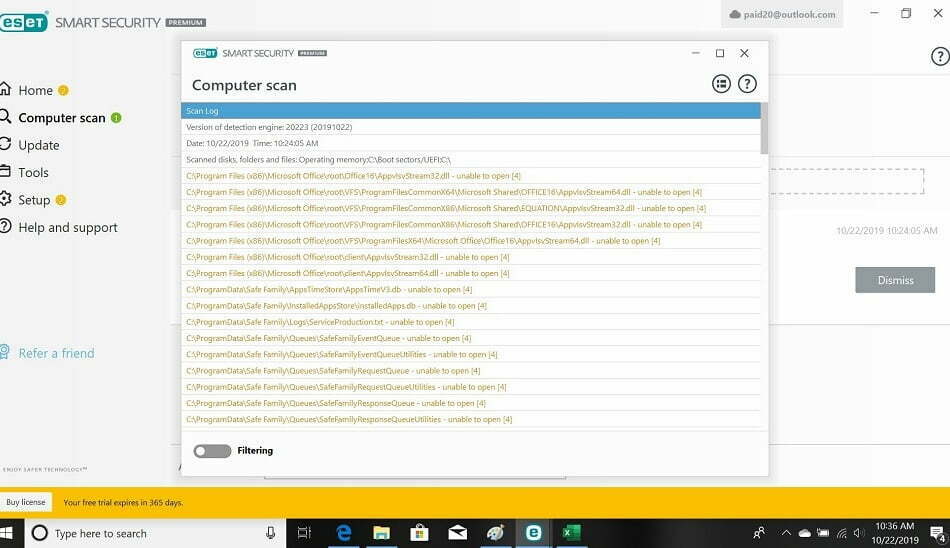Minimize the Computer scan dialog
This screenshot has height=548, width=950.
click(696, 53)
